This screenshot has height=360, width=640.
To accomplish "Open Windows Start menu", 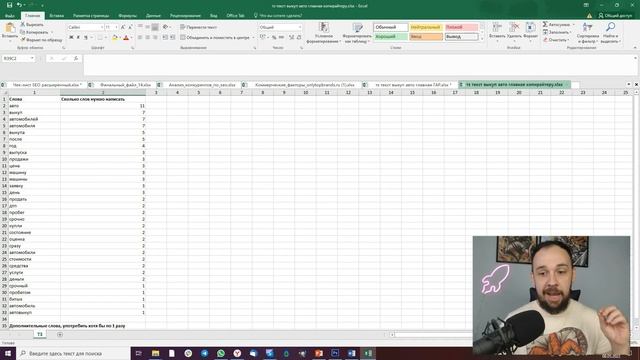I will click(8, 353).
